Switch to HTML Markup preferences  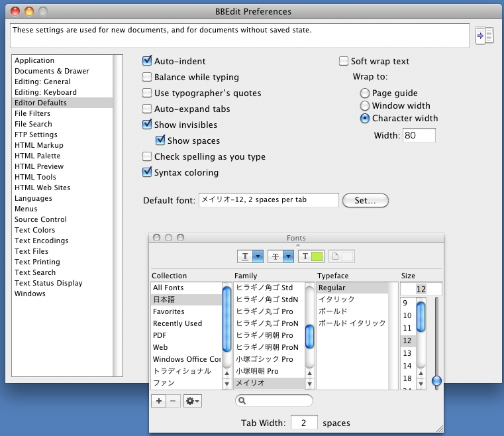[39, 145]
